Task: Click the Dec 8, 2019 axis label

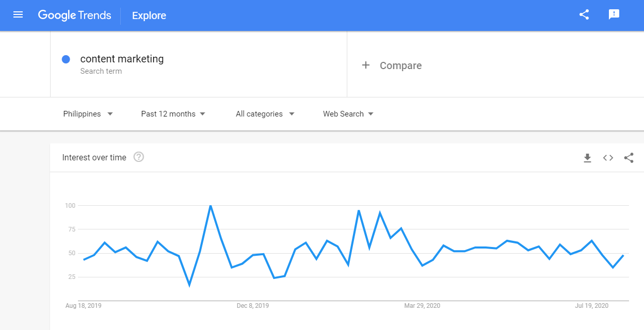Action: point(253,306)
